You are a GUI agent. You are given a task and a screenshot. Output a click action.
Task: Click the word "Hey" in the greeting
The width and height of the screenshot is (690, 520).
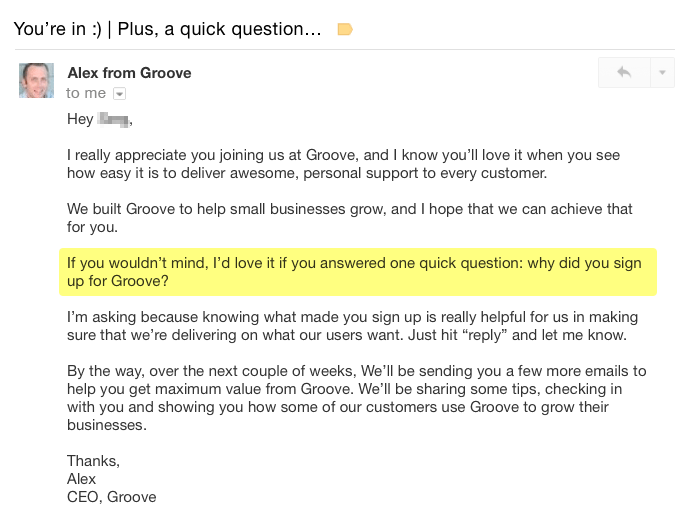coord(80,120)
